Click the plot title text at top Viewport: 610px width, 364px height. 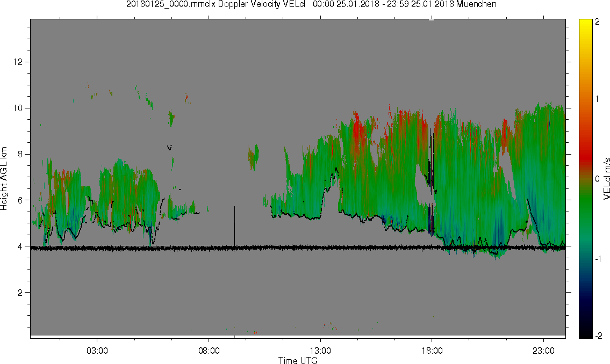click(x=311, y=4)
